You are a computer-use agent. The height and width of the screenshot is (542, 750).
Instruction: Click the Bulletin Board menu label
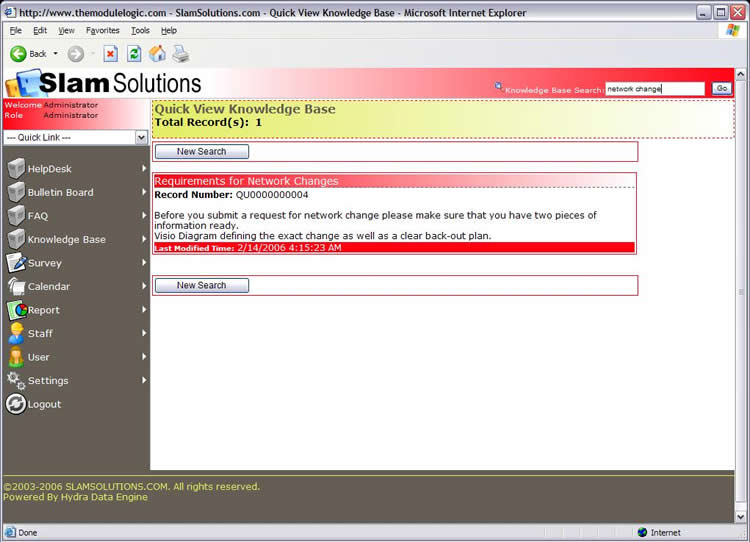point(60,192)
